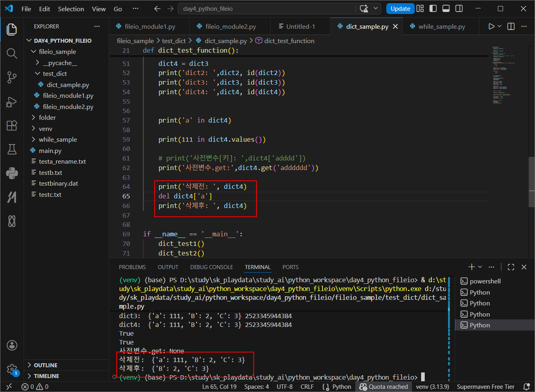The width and height of the screenshot is (535, 392).
Task: Open editor More Actions ellipsis
Action: coord(524,26)
